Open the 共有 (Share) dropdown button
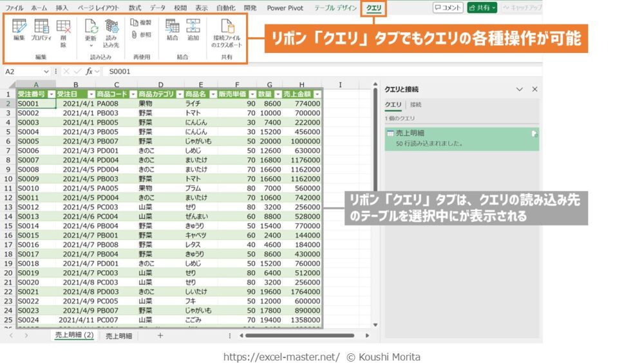 (x=482, y=8)
